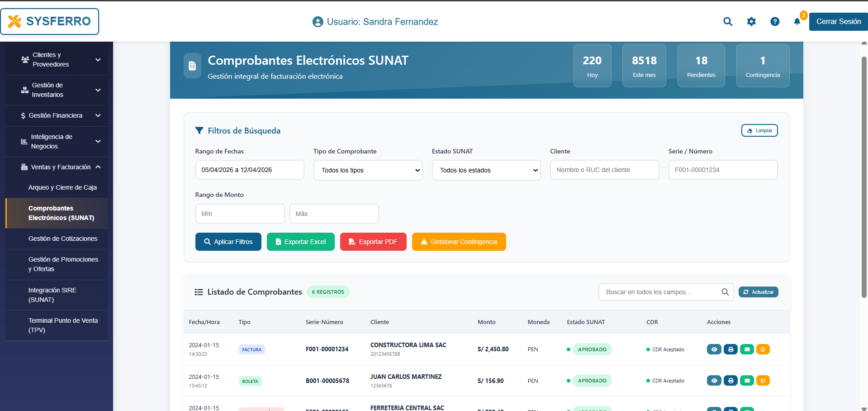The image size is (868, 411).
Task: Click Limpiar filters button
Action: tap(759, 130)
